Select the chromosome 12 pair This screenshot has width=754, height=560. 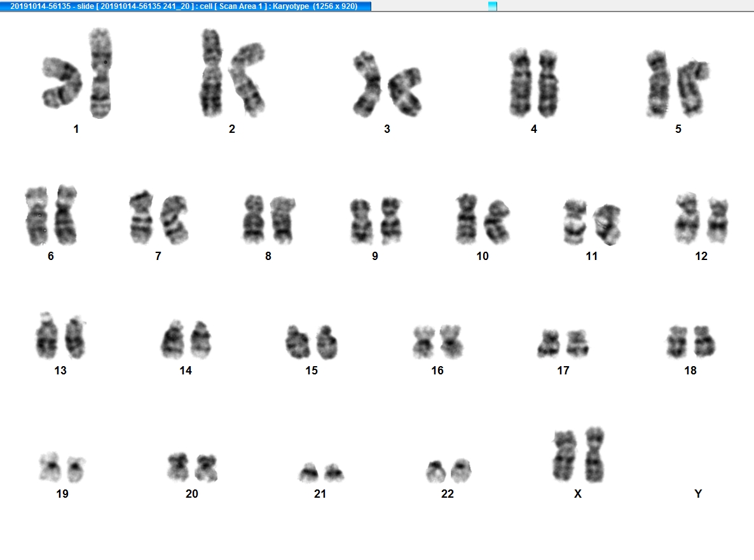click(702, 218)
